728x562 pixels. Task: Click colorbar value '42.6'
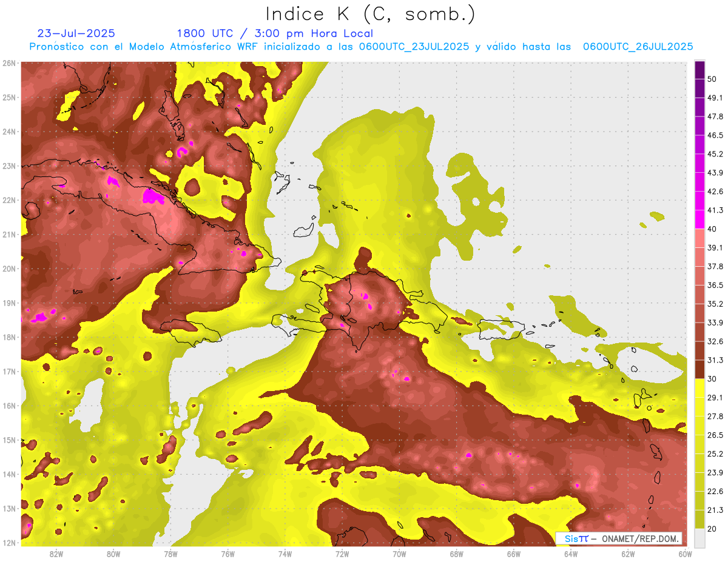coord(715,192)
